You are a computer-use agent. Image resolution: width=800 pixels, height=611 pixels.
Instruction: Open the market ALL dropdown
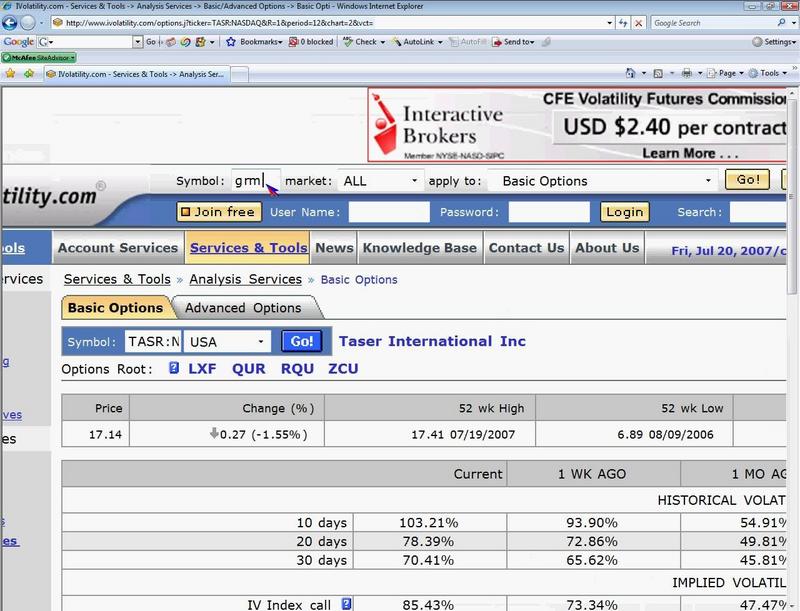pos(380,181)
